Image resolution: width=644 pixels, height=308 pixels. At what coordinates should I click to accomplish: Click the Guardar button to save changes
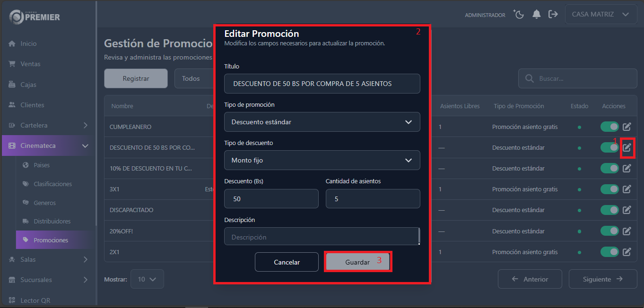pyautogui.click(x=357, y=262)
